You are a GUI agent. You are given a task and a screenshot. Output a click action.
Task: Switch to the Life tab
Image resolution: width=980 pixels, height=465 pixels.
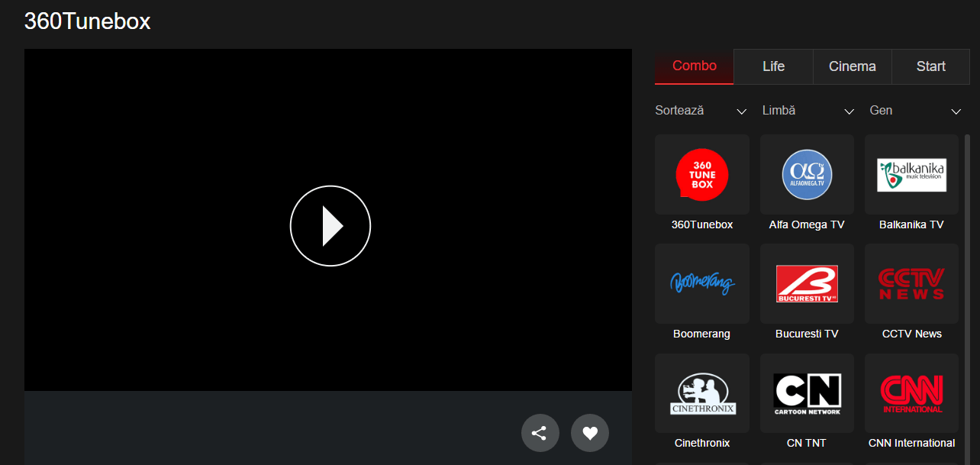(x=773, y=66)
